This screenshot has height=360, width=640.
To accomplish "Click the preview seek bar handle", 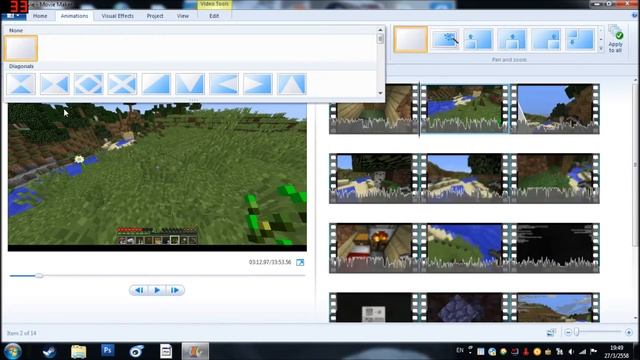I will (39, 276).
